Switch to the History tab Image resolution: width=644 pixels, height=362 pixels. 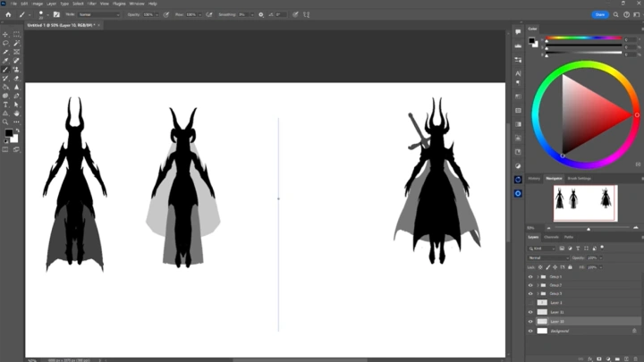(x=534, y=179)
